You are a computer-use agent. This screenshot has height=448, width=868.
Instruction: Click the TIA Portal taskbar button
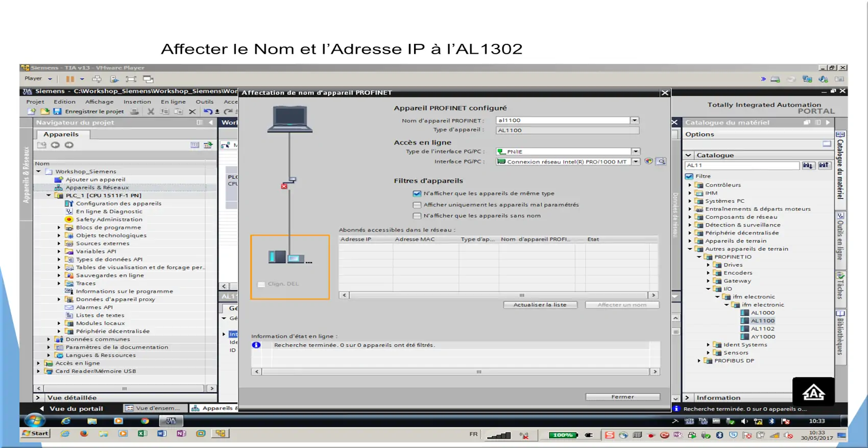point(171,421)
